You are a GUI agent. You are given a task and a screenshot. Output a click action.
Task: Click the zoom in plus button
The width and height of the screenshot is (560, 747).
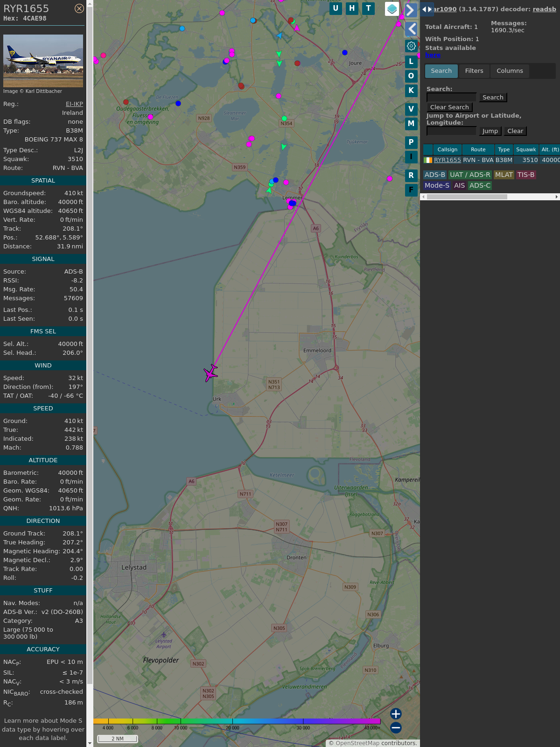(x=396, y=714)
